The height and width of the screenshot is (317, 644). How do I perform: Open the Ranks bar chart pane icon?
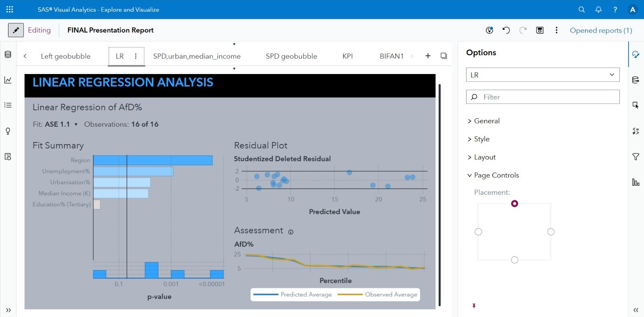[636, 182]
